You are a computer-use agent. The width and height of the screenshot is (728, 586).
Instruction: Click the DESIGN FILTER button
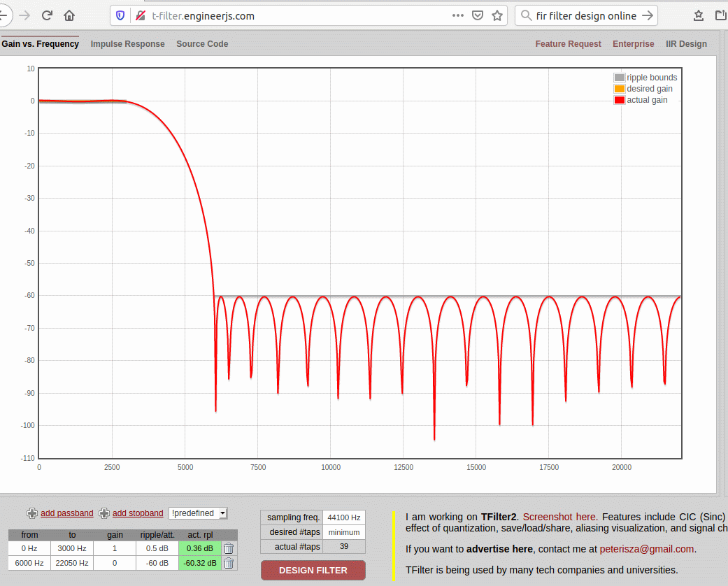[x=313, y=570]
